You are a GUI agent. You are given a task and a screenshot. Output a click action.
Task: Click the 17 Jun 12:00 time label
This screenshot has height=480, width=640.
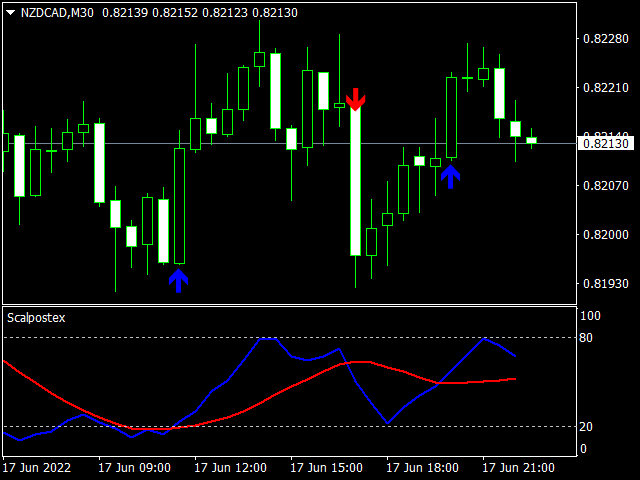[x=231, y=468]
